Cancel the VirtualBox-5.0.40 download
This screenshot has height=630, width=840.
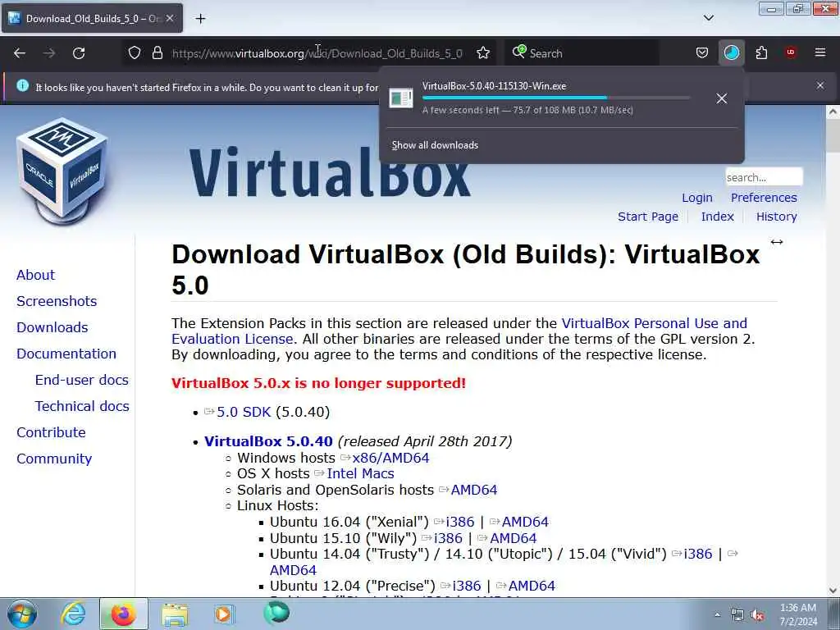tap(722, 98)
